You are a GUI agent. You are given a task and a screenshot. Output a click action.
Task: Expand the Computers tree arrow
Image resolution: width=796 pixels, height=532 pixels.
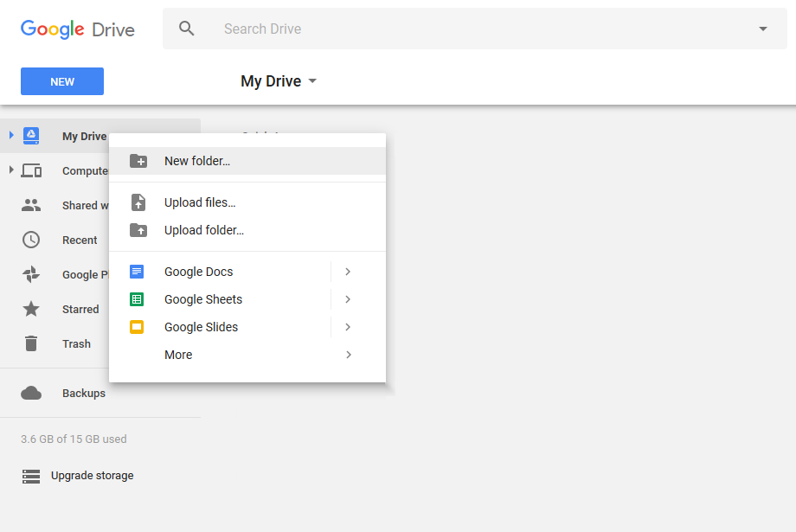point(11,170)
